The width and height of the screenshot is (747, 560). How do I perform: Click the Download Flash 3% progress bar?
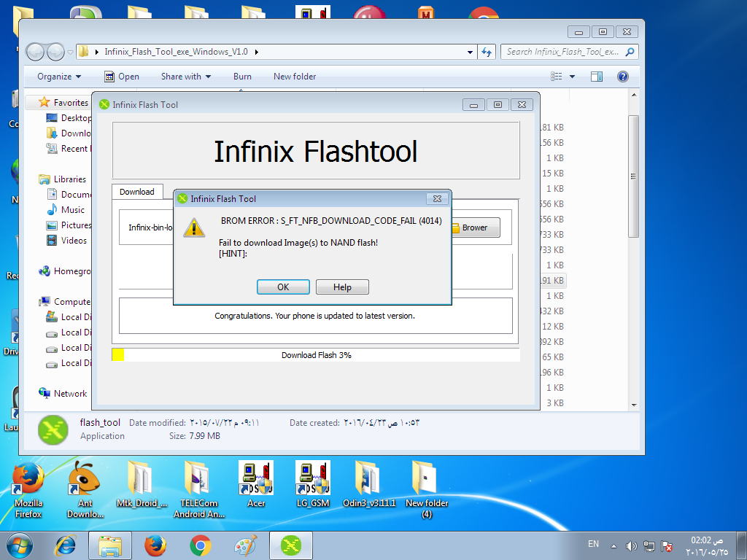point(315,355)
